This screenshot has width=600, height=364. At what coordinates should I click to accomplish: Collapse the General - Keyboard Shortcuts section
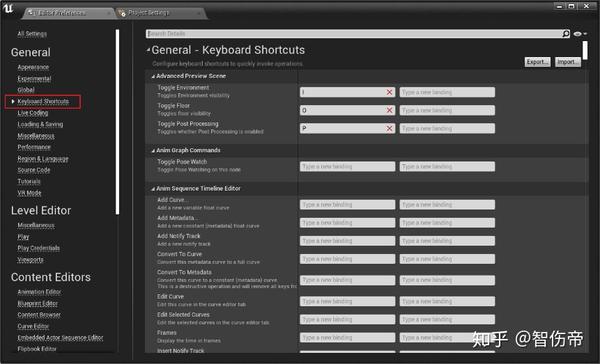pos(148,50)
